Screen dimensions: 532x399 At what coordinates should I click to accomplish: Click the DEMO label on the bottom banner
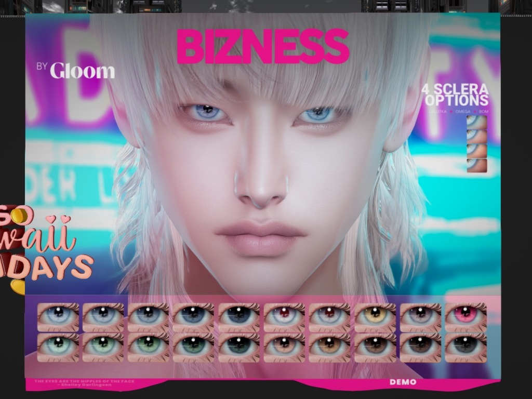click(403, 382)
